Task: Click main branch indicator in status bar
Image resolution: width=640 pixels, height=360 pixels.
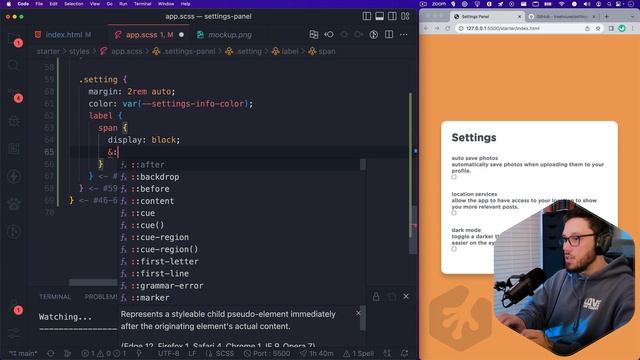Action: (x=24, y=353)
